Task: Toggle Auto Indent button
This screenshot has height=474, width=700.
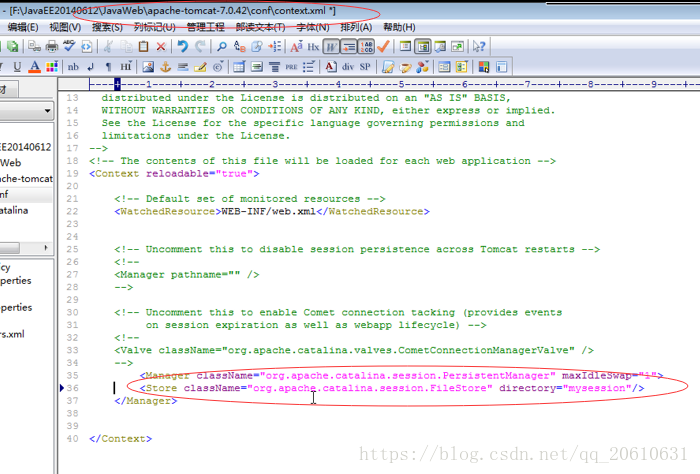Action: pyautogui.click(x=349, y=46)
